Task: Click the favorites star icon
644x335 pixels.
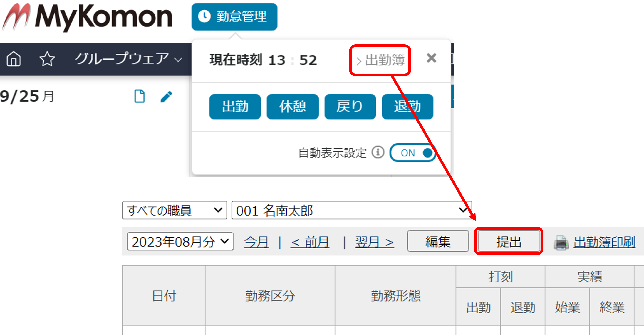Action: pyautogui.click(x=47, y=59)
